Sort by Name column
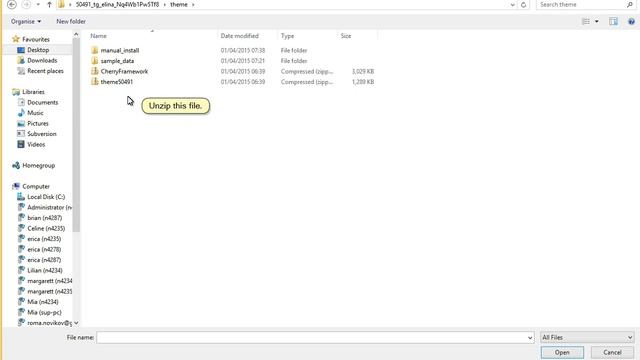 click(x=98, y=36)
